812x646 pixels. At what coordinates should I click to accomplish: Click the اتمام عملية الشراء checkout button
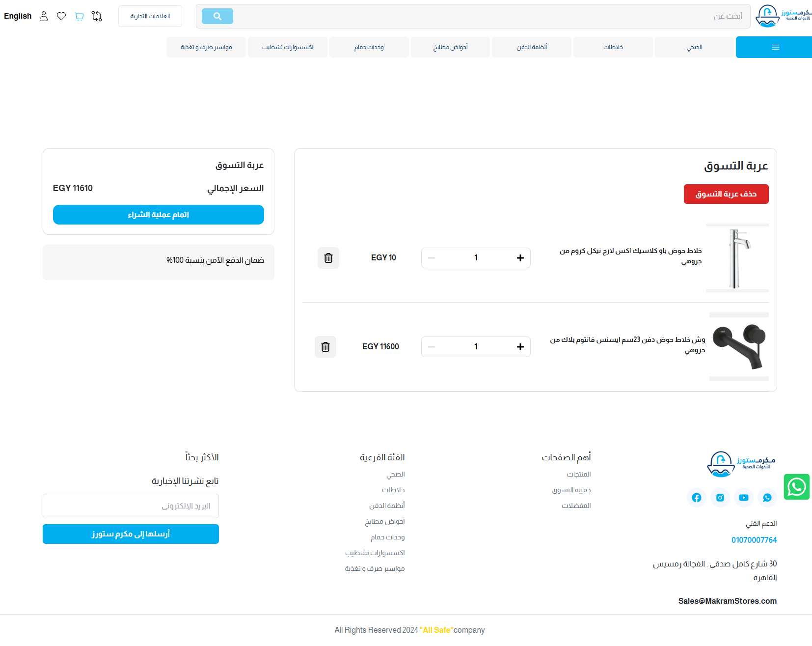click(x=158, y=215)
